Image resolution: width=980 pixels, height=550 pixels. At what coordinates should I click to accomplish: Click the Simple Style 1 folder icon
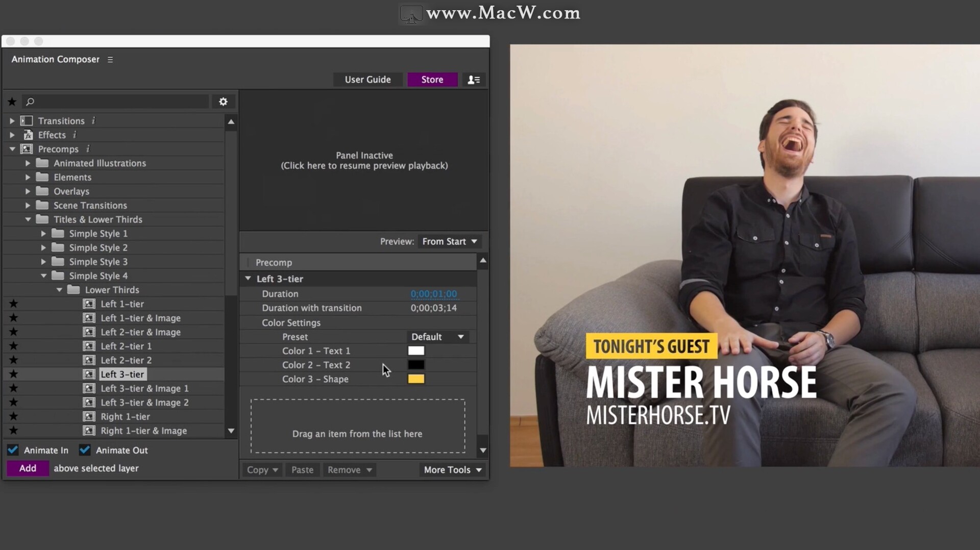(x=58, y=234)
